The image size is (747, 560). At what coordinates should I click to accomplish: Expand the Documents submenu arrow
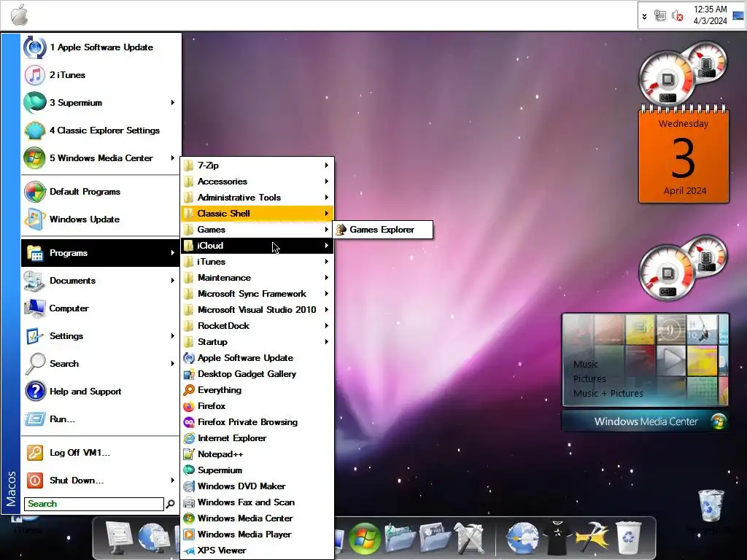click(172, 281)
